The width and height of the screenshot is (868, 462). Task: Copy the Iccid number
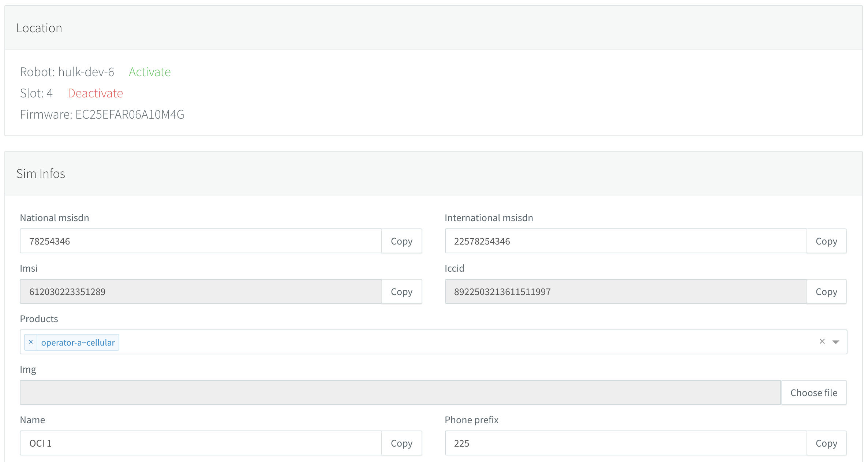click(x=826, y=291)
